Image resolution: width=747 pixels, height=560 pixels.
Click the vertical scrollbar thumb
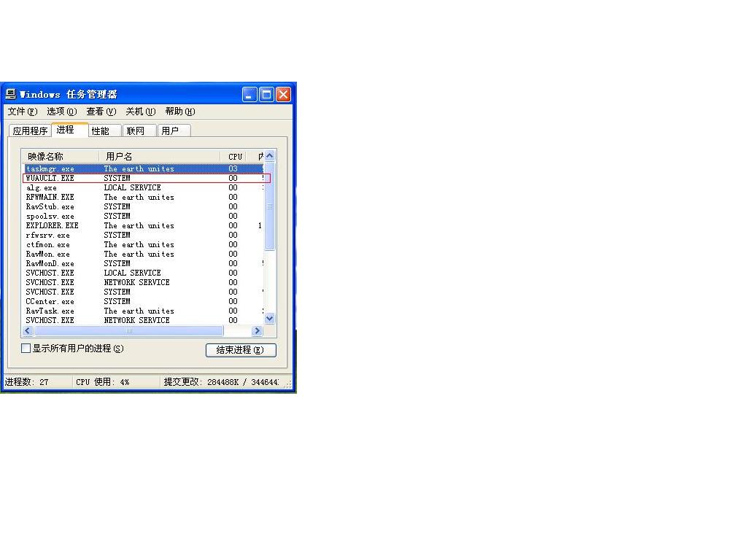click(270, 206)
